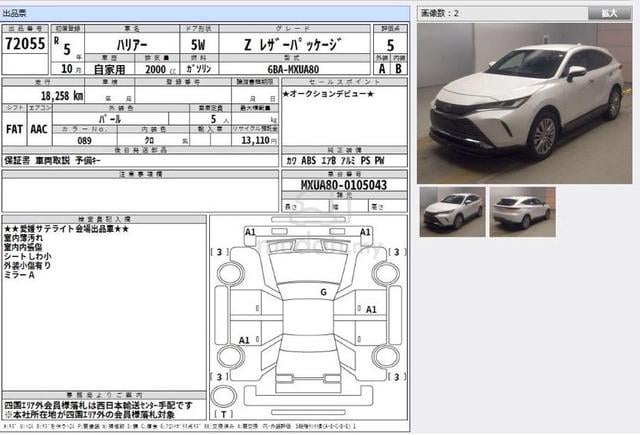Click lot number 72055
The height and width of the screenshot is (435, 640).
point(25,43)
